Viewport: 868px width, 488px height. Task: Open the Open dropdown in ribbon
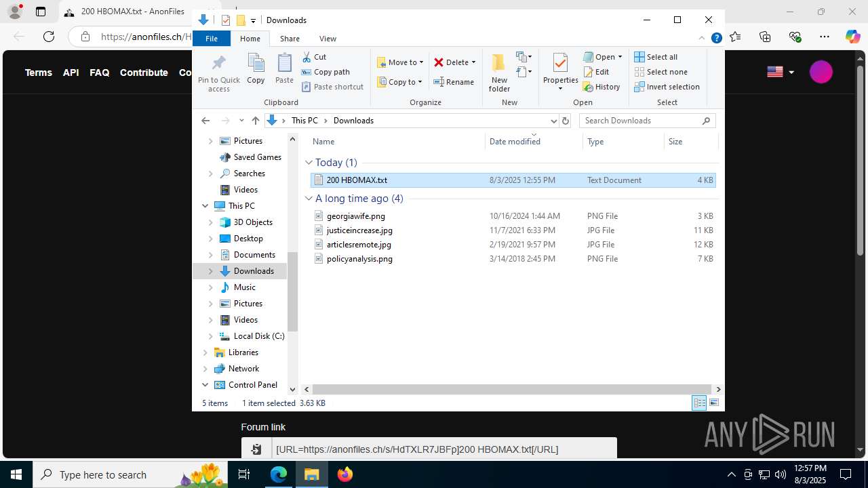tap(603, 57)
